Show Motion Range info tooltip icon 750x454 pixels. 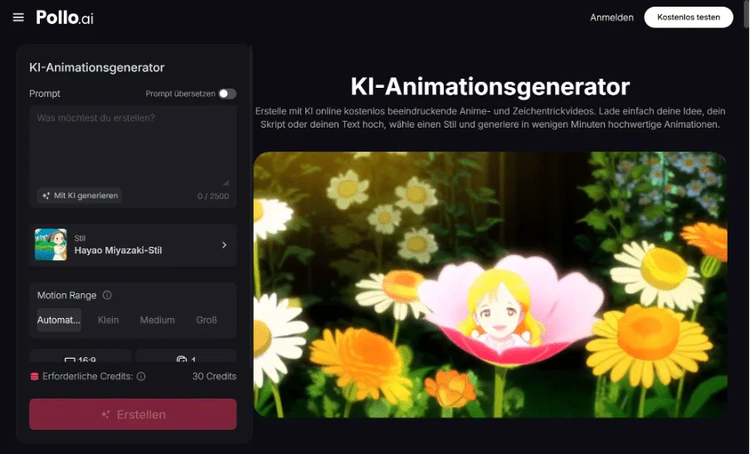107,295
